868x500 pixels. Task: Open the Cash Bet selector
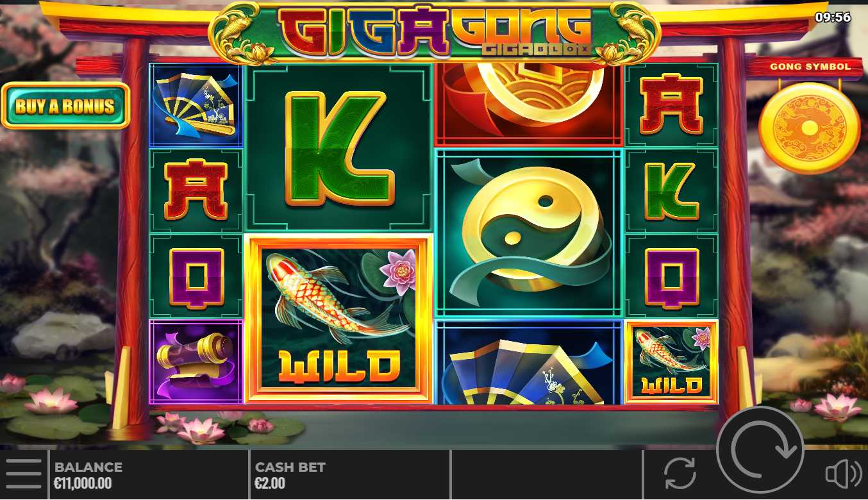349,475
